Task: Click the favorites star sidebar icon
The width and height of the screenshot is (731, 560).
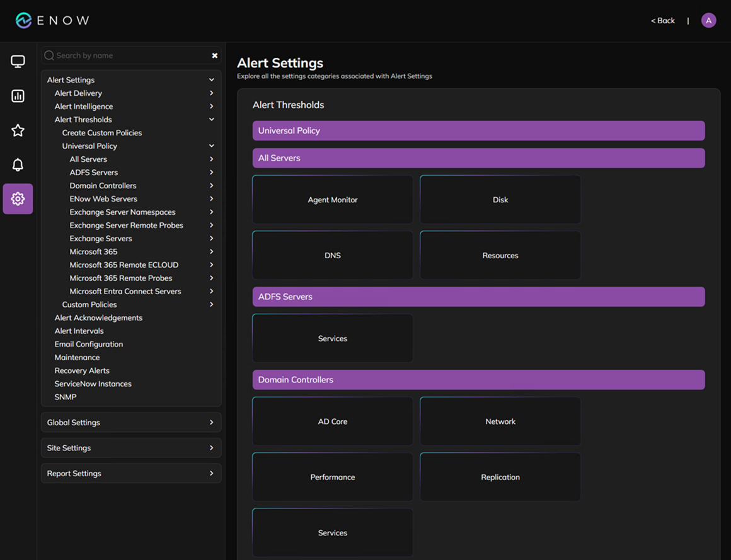Action: click(18, 130)
